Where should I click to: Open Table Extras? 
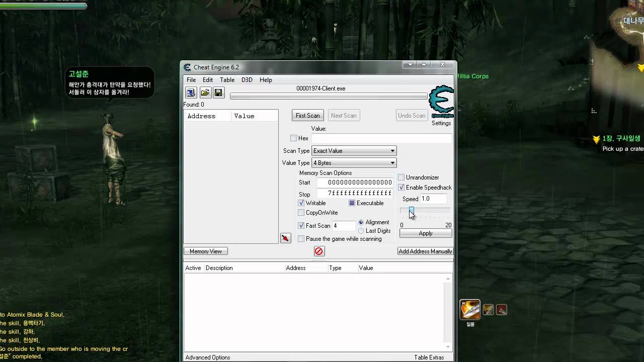pos(429,357)
